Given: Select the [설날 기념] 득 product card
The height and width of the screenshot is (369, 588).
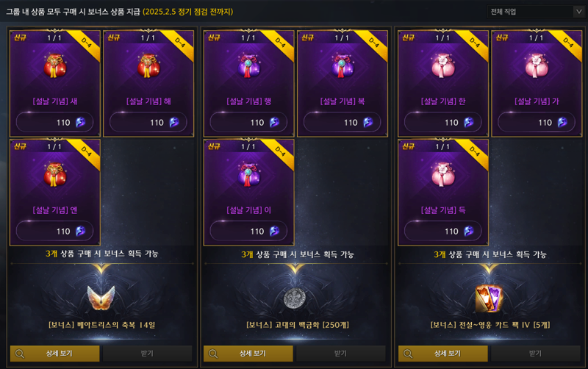Looking at the screenshot, I should coord(443,193).
